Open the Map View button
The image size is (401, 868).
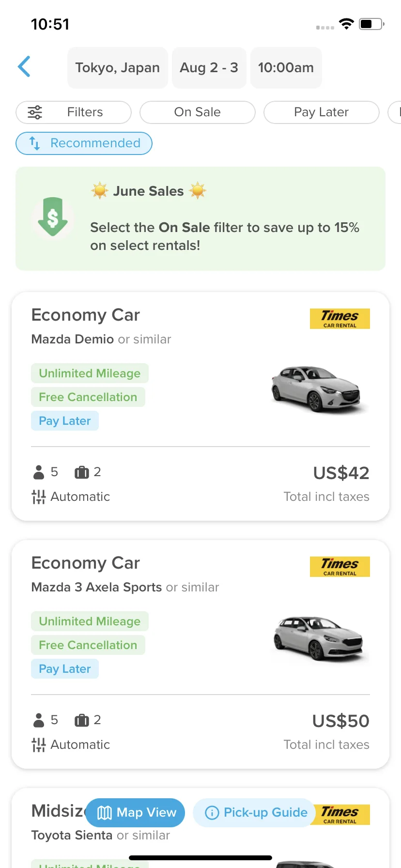[136, 813]
